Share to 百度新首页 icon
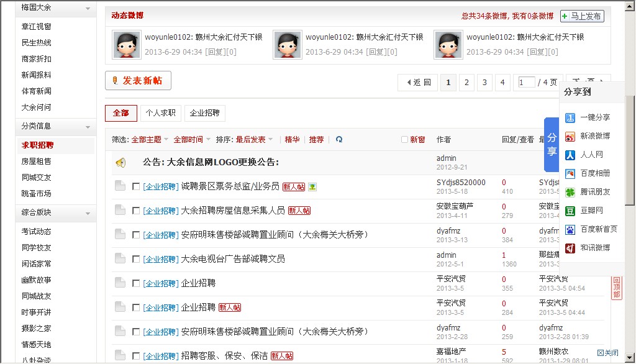The height and width of the screenshot is (364, 636). click(570, 230)
